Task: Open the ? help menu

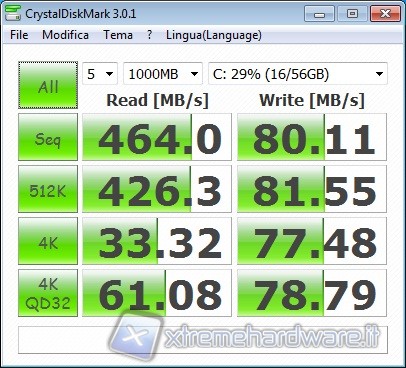Action: point(150,35)
